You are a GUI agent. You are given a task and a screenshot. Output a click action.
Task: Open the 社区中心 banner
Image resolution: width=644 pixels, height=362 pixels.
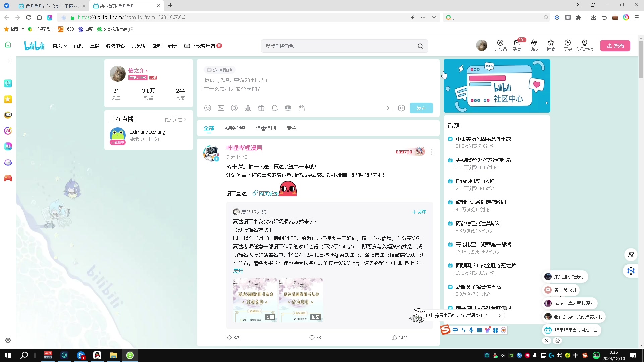coord(497,86)
